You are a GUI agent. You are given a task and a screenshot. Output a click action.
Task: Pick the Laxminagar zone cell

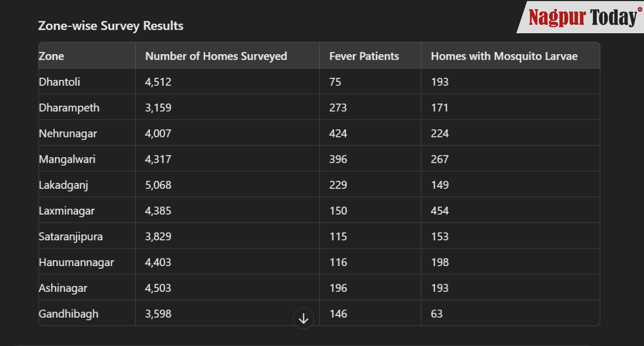coord(67,211)
